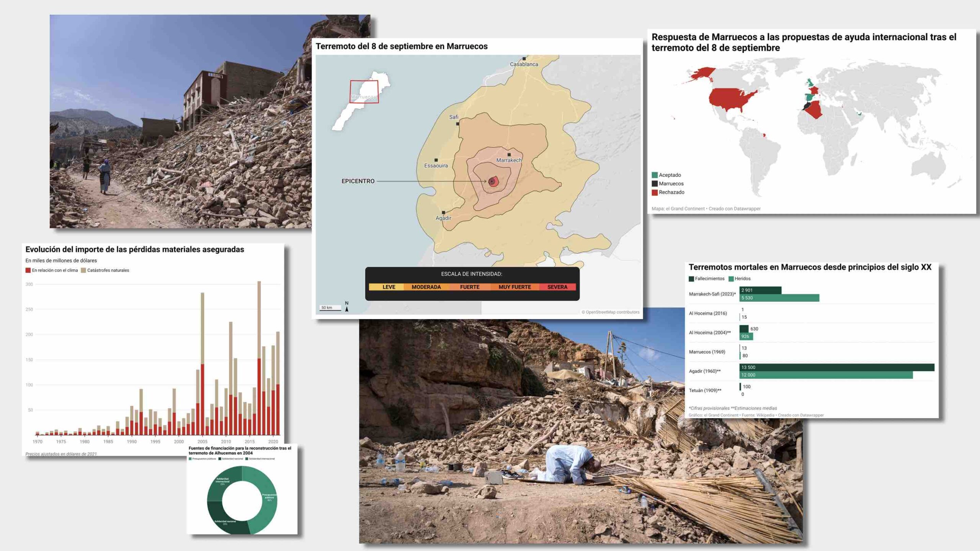
Task: Click the black Marruecos legend swatch
Action: pos(655,184)
